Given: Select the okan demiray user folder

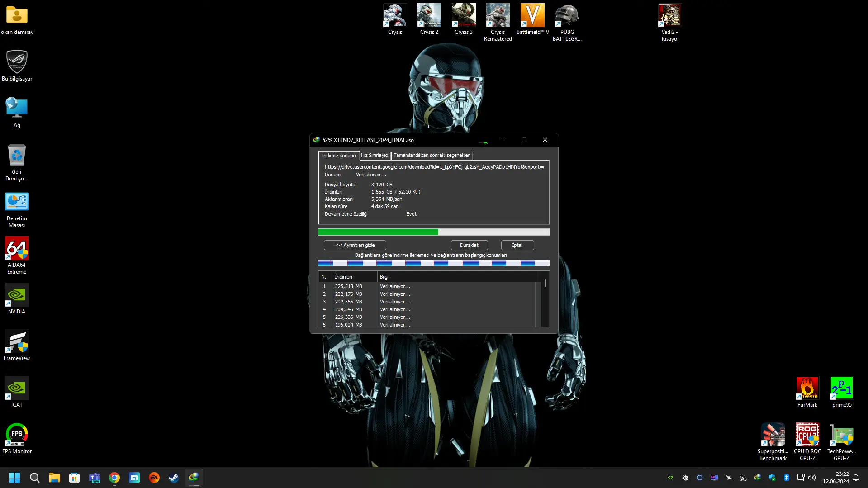Looking at the screenshot, I should click(x=17, y=20).
